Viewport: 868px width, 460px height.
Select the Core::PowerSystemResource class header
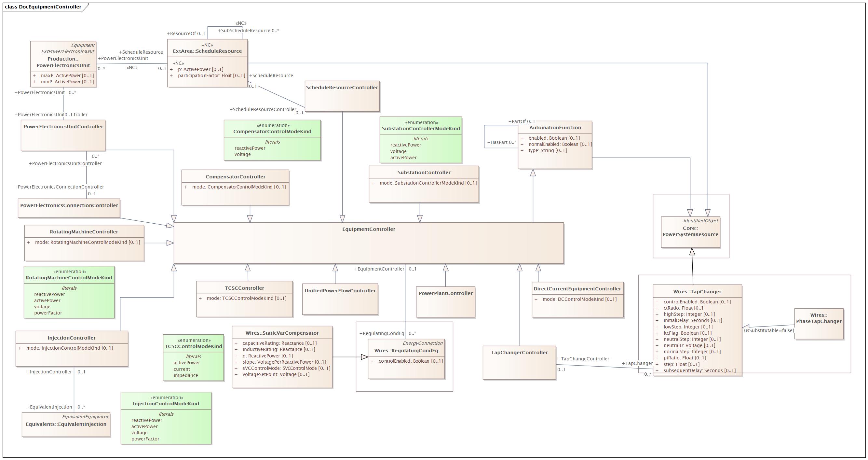691,231
